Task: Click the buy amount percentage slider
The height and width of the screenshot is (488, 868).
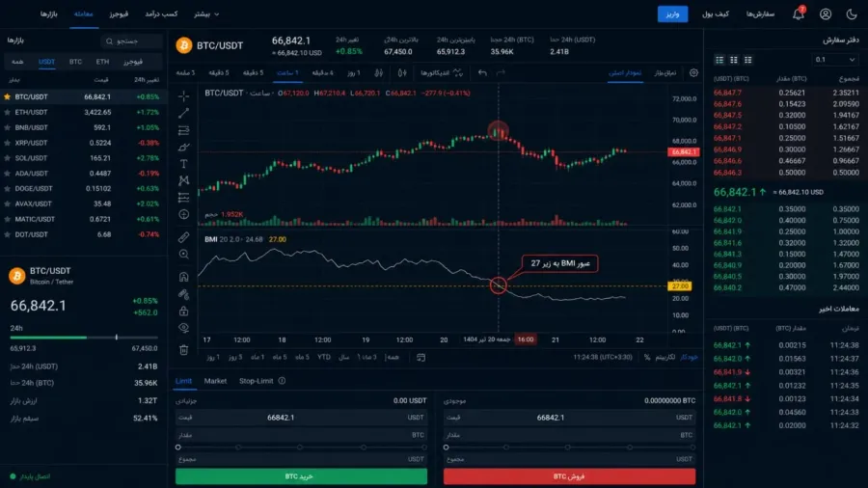Action: click(x=301, y=447)
